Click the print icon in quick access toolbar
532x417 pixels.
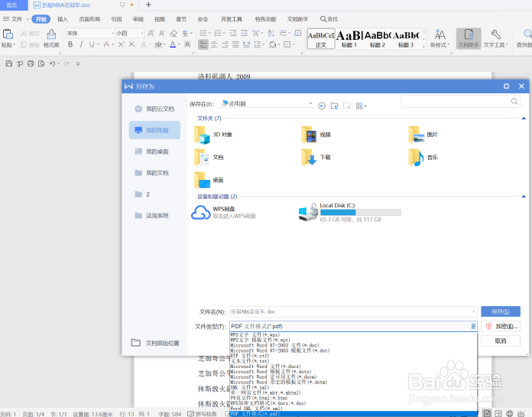click(31, 64)
